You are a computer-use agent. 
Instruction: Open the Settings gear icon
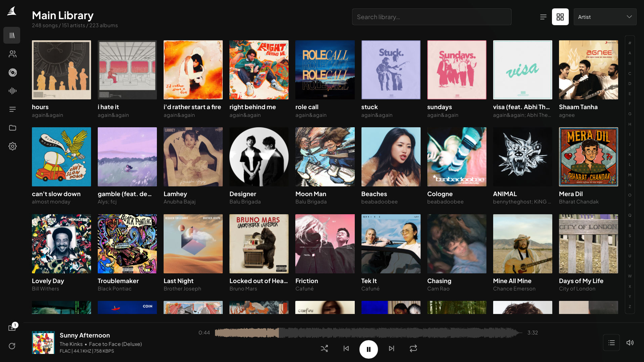pyautogui.click(x=12, y=146)
